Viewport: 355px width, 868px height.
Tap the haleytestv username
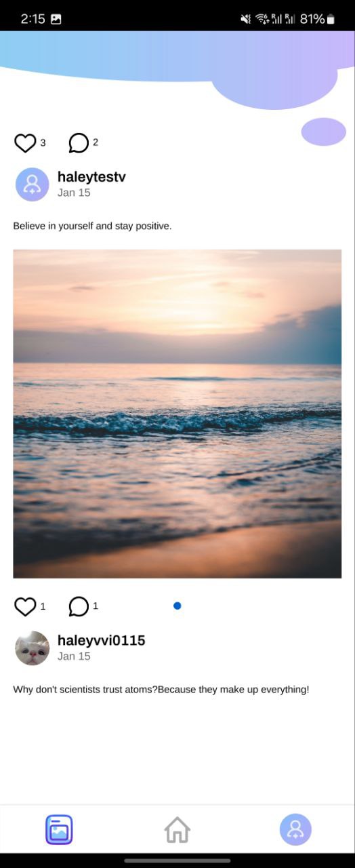(91, 177)
